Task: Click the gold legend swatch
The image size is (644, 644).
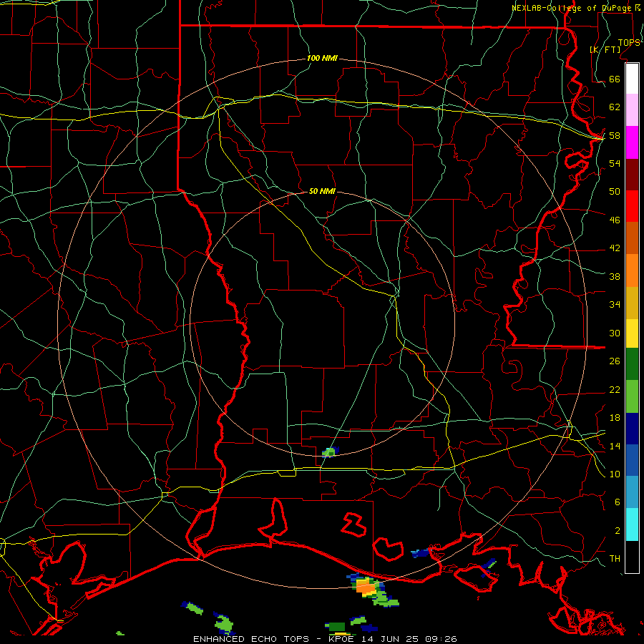Action: tap(632, 303)
